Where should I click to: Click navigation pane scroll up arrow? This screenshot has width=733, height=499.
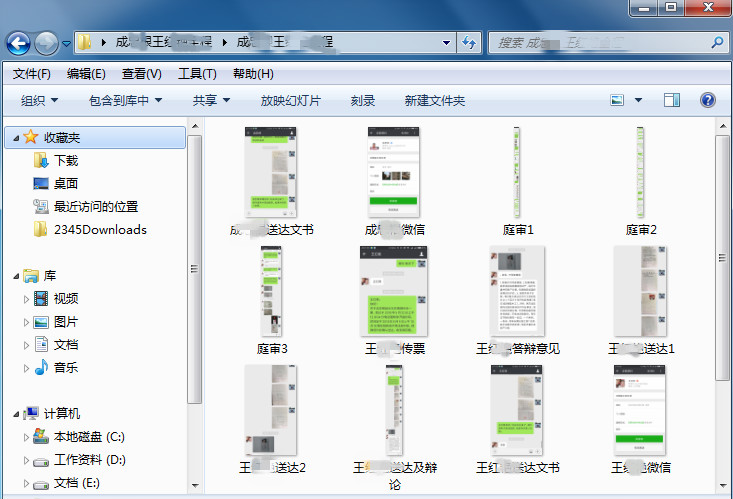click(195, 126)
